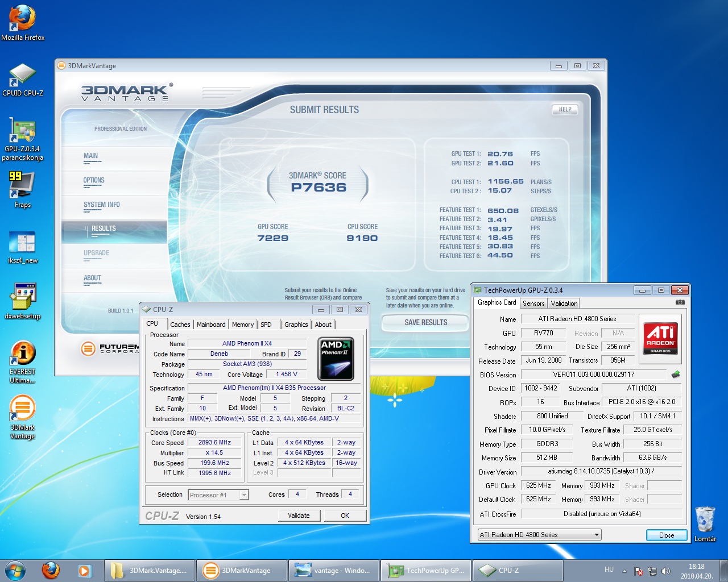
Task: Click the taskbar clock showing 18:18
Action: [697, 571]
